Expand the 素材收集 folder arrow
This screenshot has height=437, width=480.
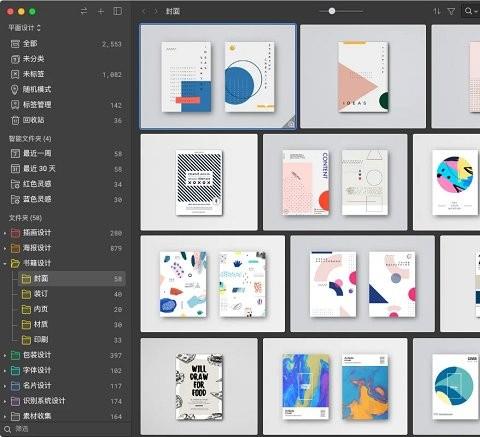[5, 416]
